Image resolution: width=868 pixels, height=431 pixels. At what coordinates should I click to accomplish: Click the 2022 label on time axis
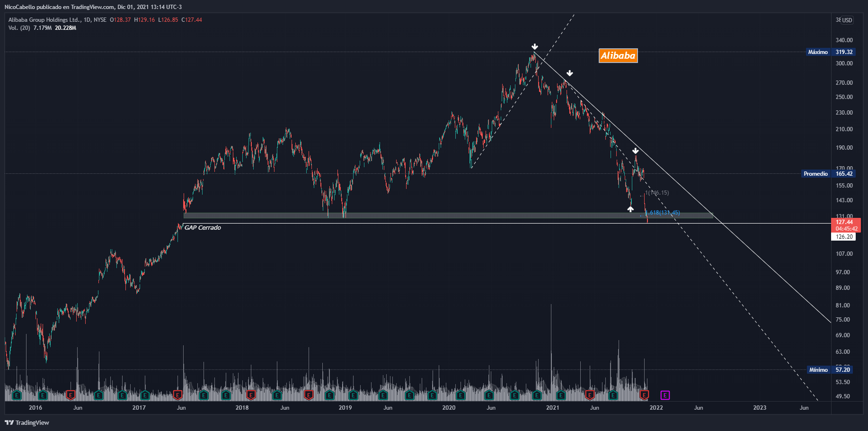(x=656, y=408)
